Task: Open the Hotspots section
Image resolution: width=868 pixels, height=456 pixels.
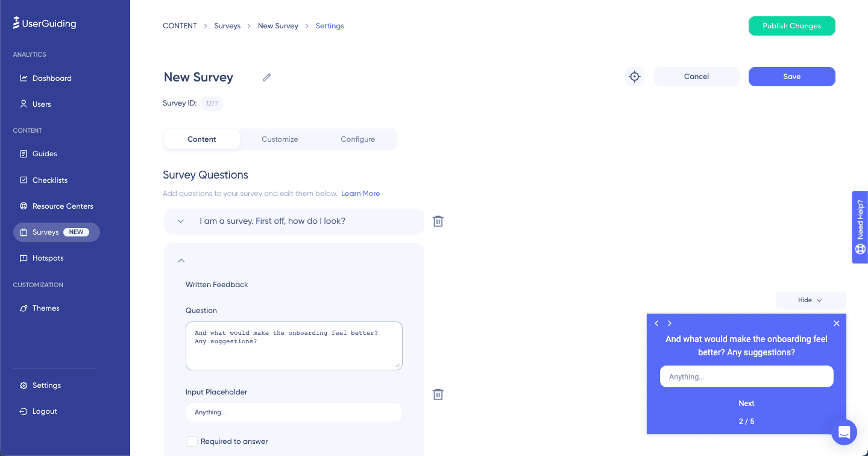Action: click(48, 258)
